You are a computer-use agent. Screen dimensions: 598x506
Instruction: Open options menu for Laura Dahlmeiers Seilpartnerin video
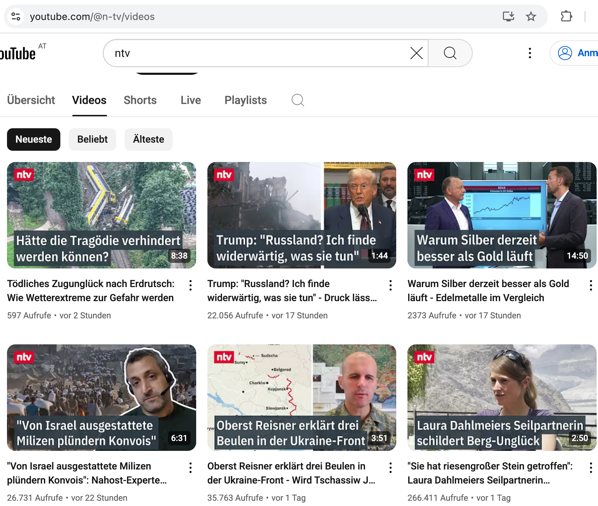tap(591, 468)
